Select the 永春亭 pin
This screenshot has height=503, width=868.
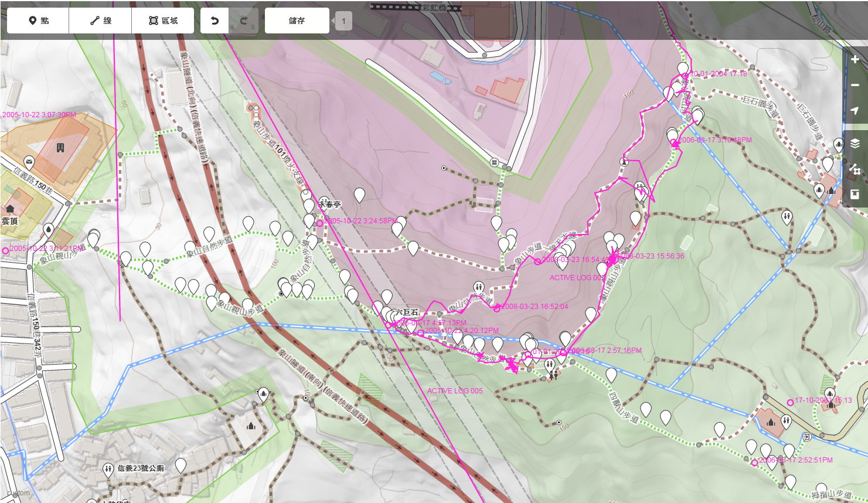[324, 203]
